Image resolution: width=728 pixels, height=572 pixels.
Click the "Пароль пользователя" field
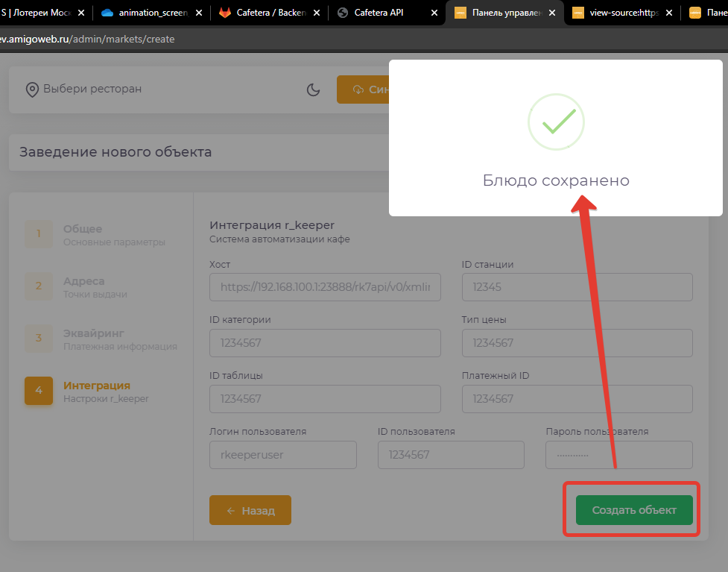[x=618, y=455]
